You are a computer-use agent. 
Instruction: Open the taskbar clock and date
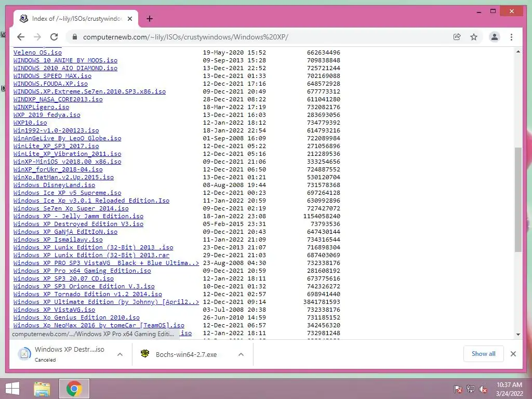[x=509, y=389]
